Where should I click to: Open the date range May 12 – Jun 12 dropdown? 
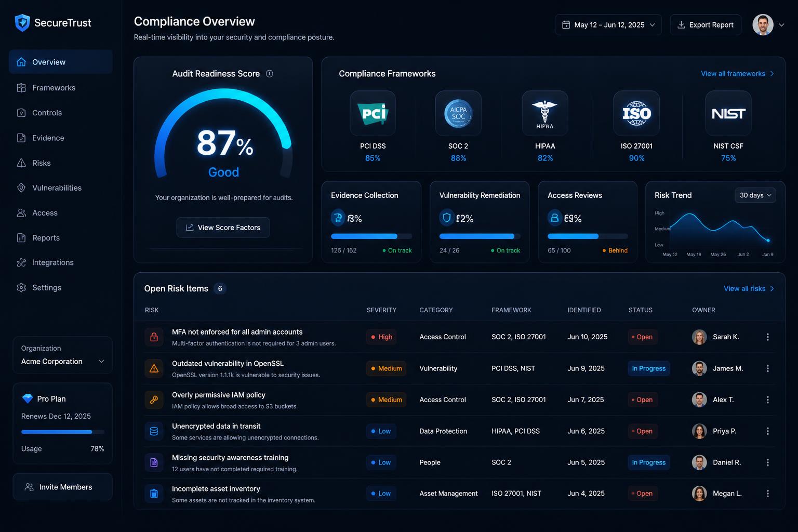(x=608, y=25)
